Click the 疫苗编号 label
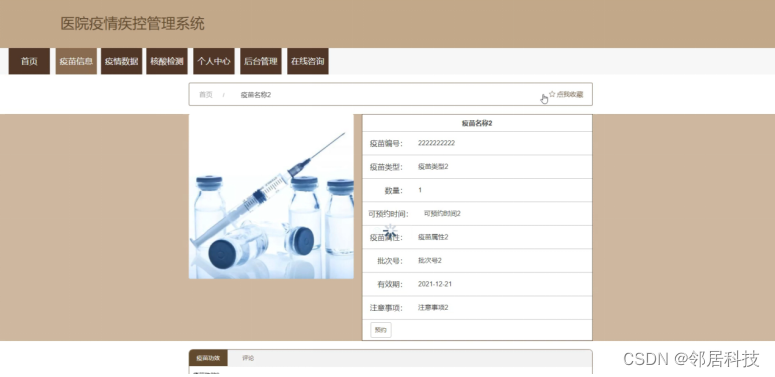The image size is (775, 377). coord(387,144)
